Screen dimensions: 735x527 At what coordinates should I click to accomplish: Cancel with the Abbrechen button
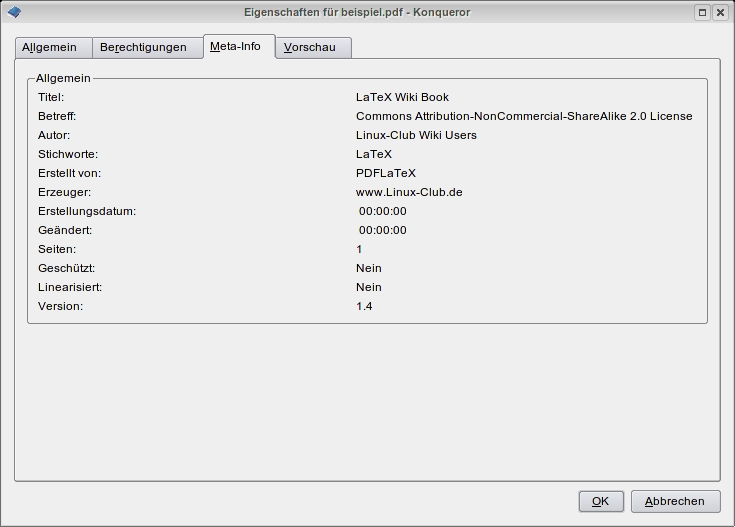coord(675,502)
